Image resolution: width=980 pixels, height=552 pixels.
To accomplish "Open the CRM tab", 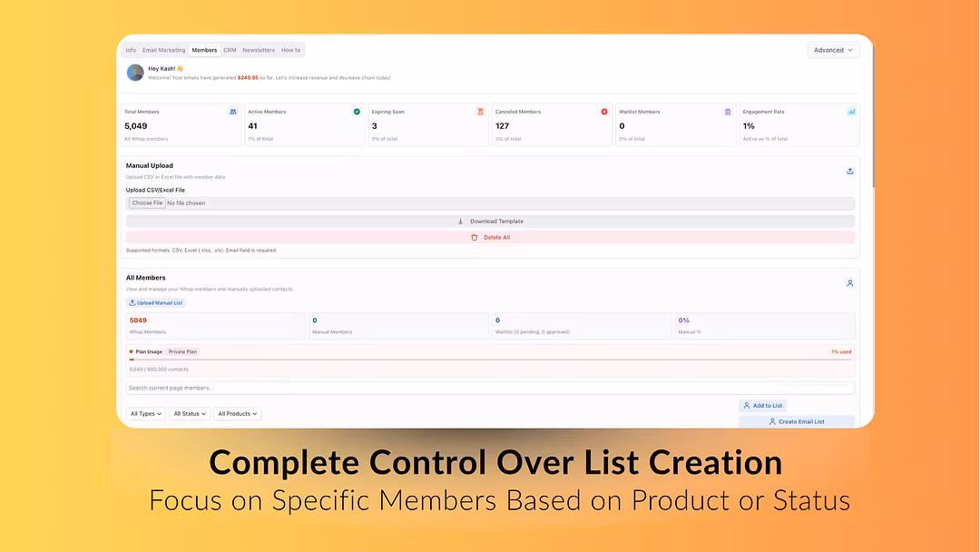I will click(230, 50).
